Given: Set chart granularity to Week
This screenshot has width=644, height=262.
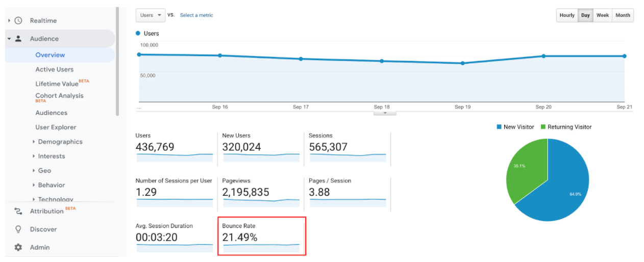Looking at the screenshot, I should [603, 15].
